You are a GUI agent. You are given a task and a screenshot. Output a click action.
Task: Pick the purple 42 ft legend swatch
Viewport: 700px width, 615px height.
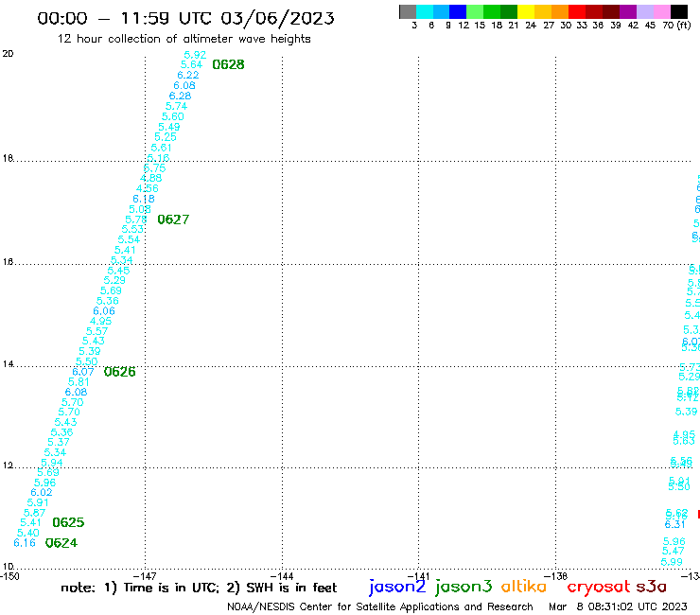628,11
